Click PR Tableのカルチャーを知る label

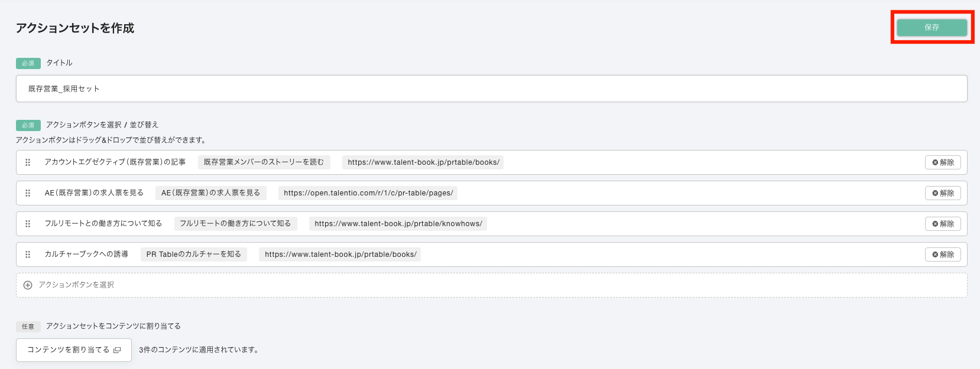(x=194, y=254)
